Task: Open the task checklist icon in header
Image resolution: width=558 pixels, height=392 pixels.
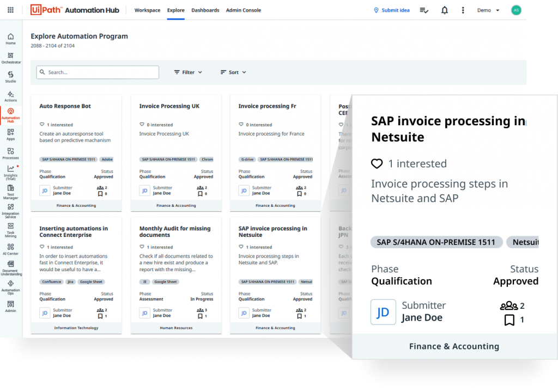Action: tap(424, 10)
